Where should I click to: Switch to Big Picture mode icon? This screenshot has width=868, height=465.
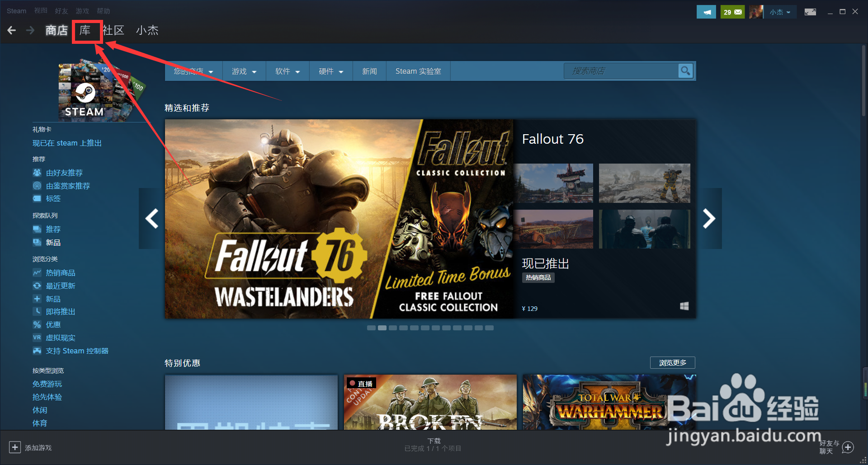pyautogui.click(x=810, y=12)
